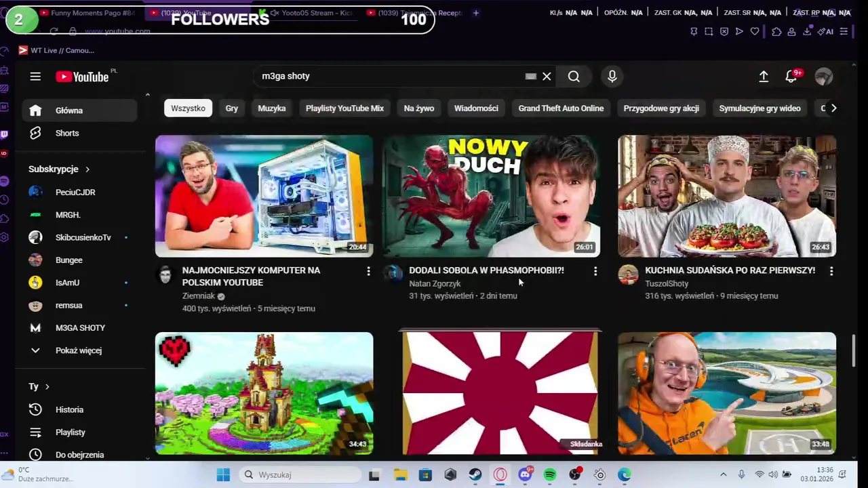868x488 pixels.
Task: Open the Natan Zgorzyk channel link
Action: tap(435, 284)
